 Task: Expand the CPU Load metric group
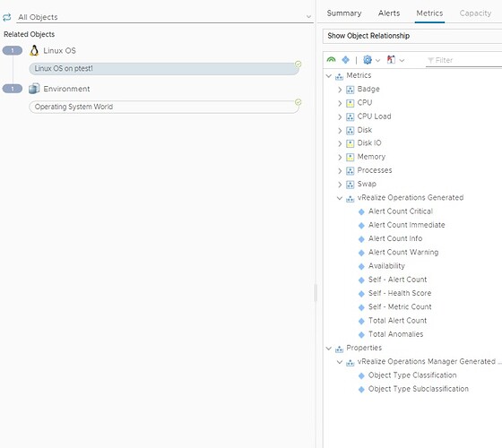(340, 117)
